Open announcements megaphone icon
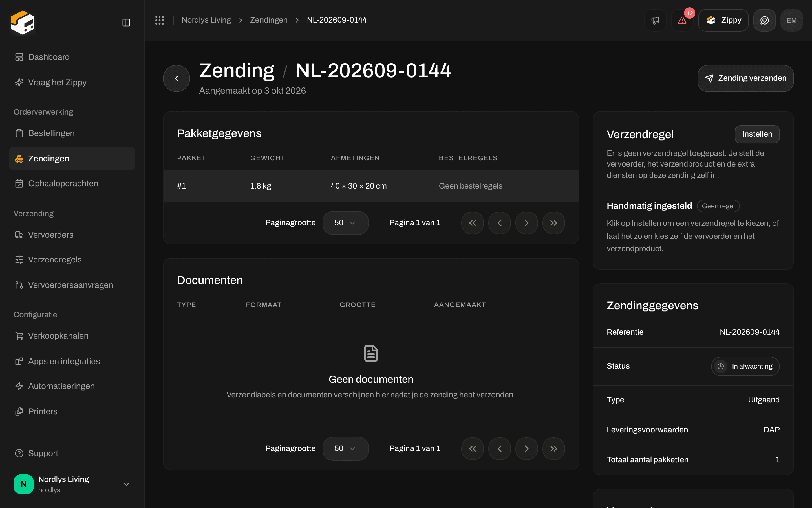 (x=655, y=20)
